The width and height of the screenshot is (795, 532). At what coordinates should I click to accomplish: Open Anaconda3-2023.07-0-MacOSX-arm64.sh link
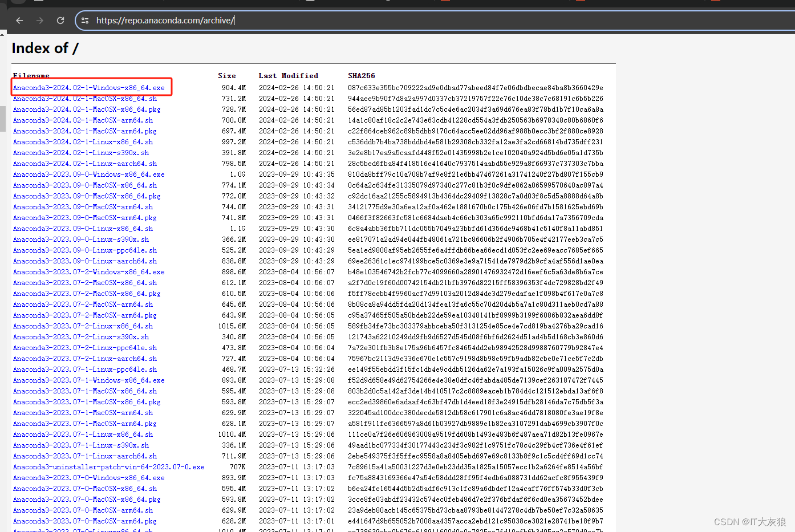click(83, 510)
